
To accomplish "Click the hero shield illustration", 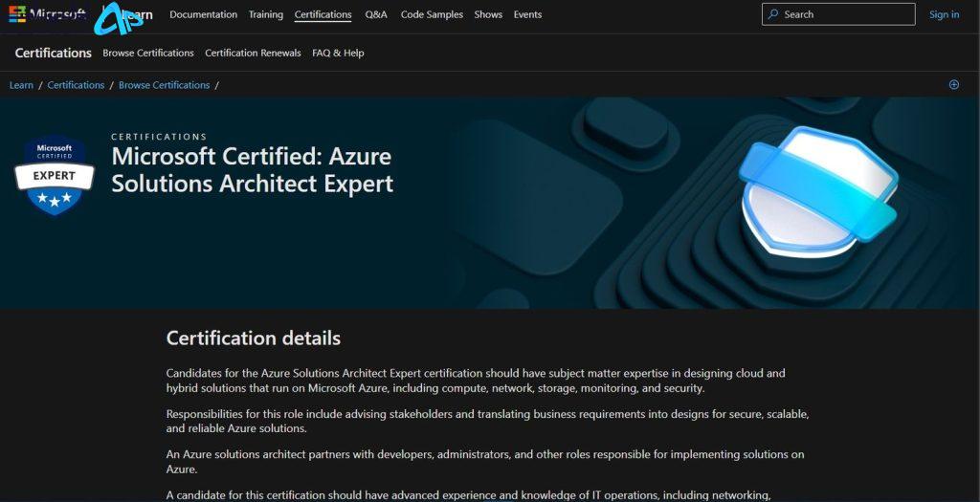I will click(818, 192).
